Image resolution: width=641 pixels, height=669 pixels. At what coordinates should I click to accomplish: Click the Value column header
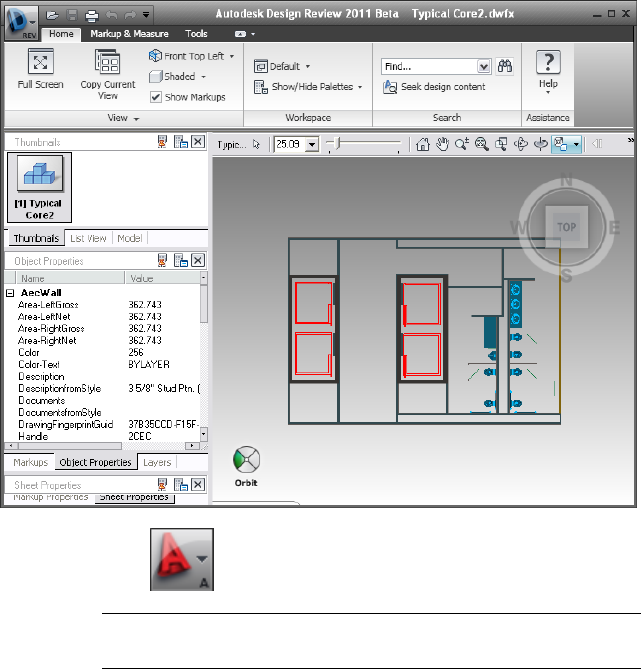[163, 278]
